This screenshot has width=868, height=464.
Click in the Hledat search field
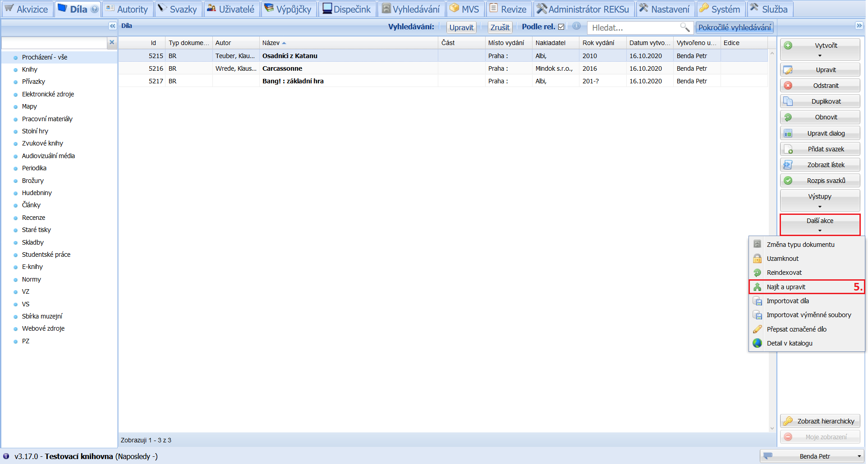634,27
